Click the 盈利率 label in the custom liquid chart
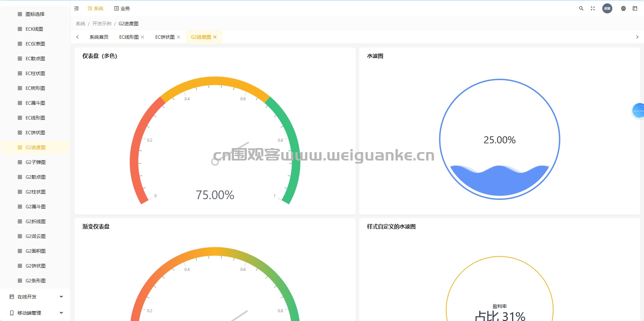 tap(500, 306)
